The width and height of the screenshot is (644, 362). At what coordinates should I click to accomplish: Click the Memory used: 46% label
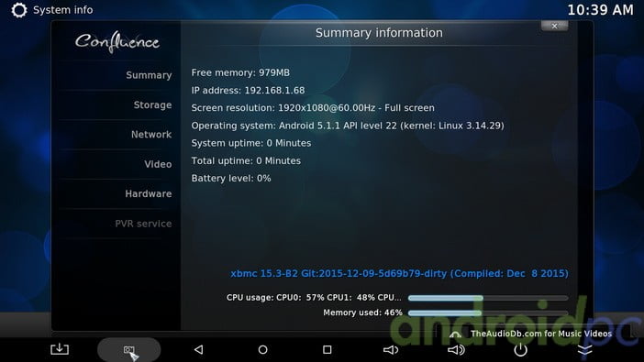(362, 313)
